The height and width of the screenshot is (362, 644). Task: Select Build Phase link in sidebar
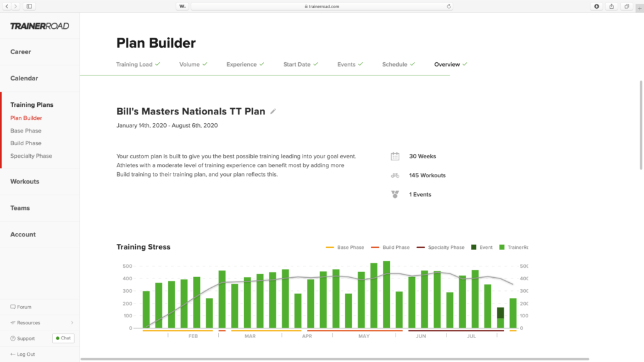point(26,143)
